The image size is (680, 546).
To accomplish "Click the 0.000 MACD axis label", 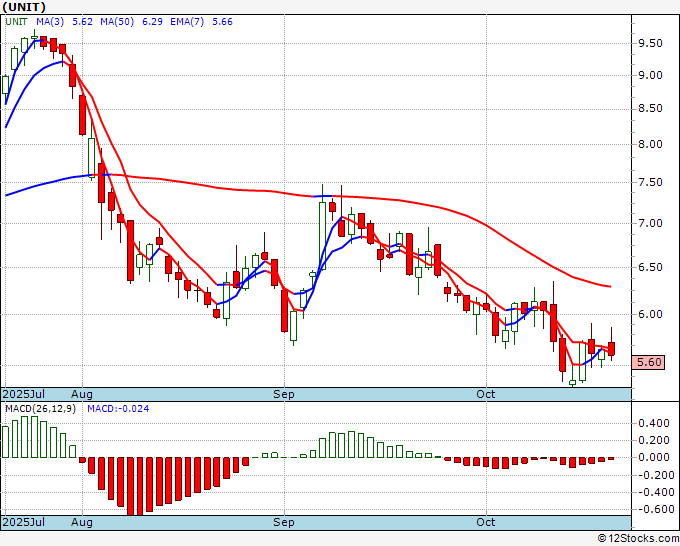I will click(654, 458).
